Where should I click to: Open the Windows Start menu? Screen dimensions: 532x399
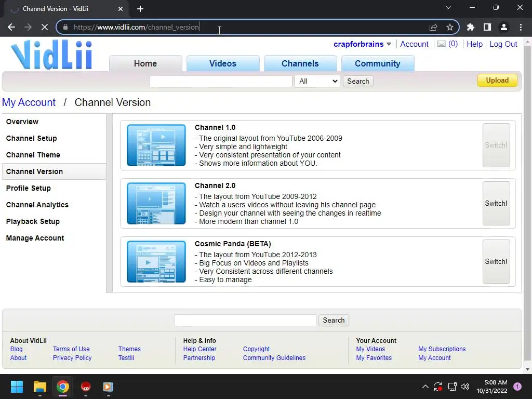click(x=17, y=387)
